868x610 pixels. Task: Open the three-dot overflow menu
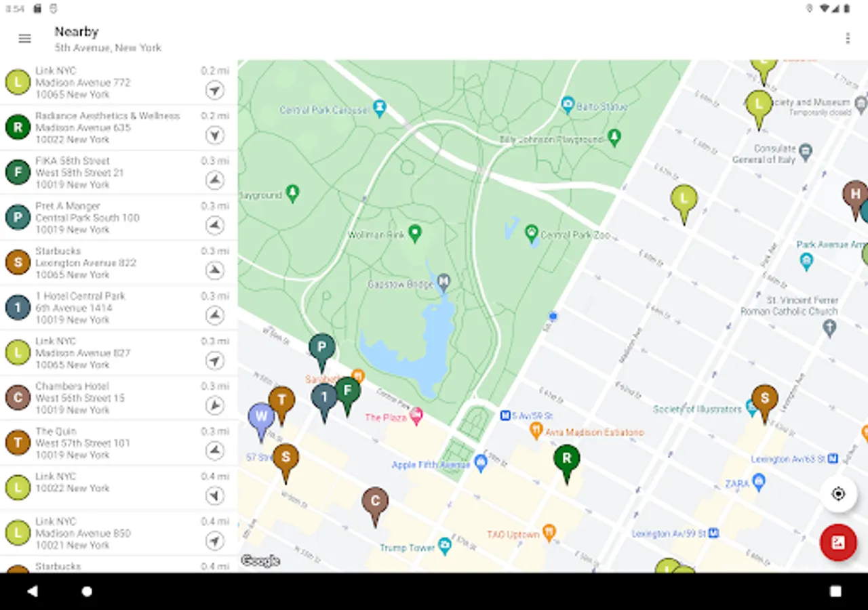coord(848,39)
